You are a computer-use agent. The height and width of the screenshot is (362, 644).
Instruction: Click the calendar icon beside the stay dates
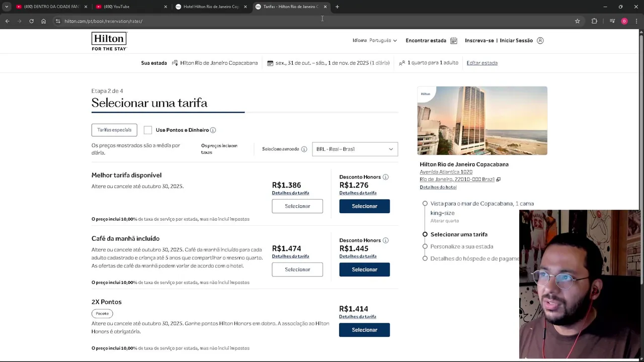270,63
